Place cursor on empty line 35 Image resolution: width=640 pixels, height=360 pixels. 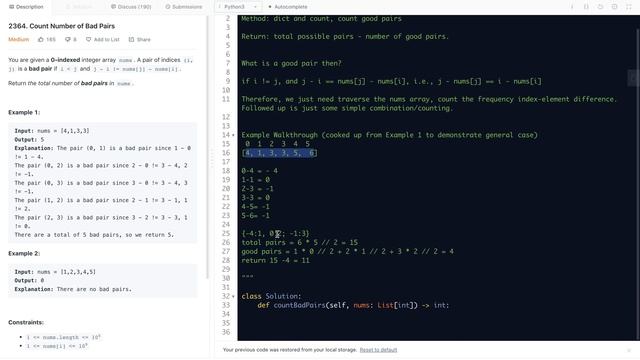[x=437, y=323]
